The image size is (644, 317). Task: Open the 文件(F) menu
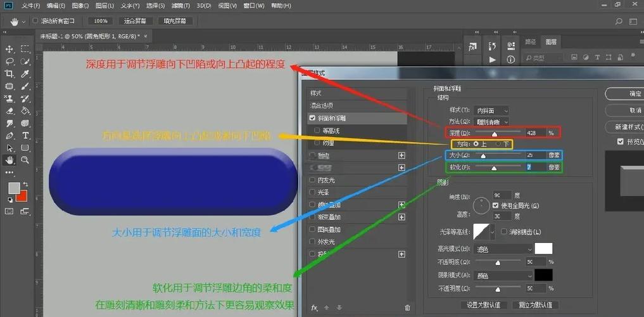(x=31, y=6)
